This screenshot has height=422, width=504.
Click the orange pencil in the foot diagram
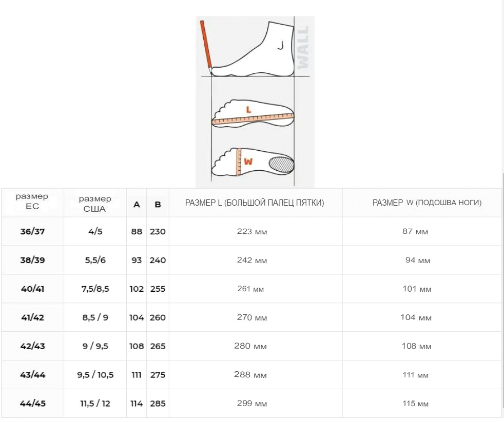pos(206,44)
